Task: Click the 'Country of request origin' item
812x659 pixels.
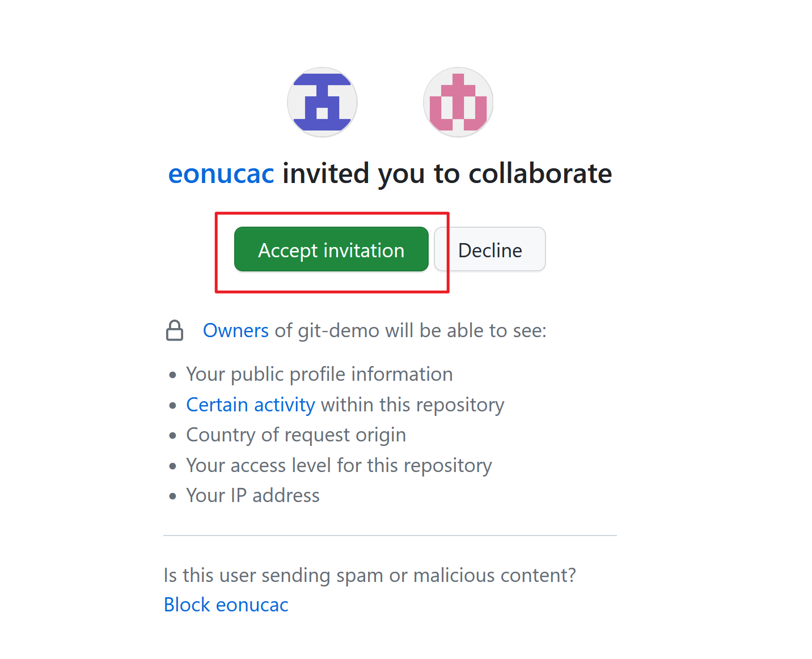Action: [x=296, y=435]
